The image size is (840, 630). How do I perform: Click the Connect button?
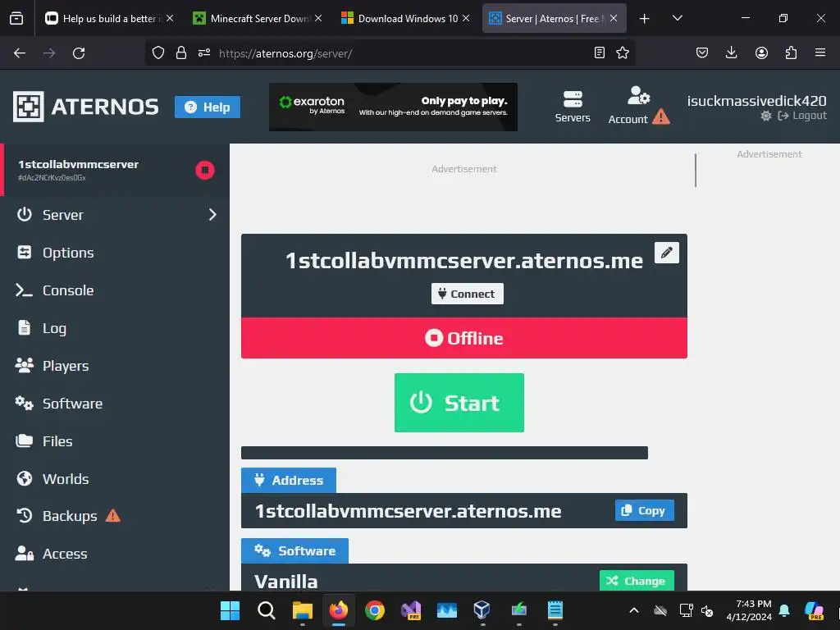point(467,294)
